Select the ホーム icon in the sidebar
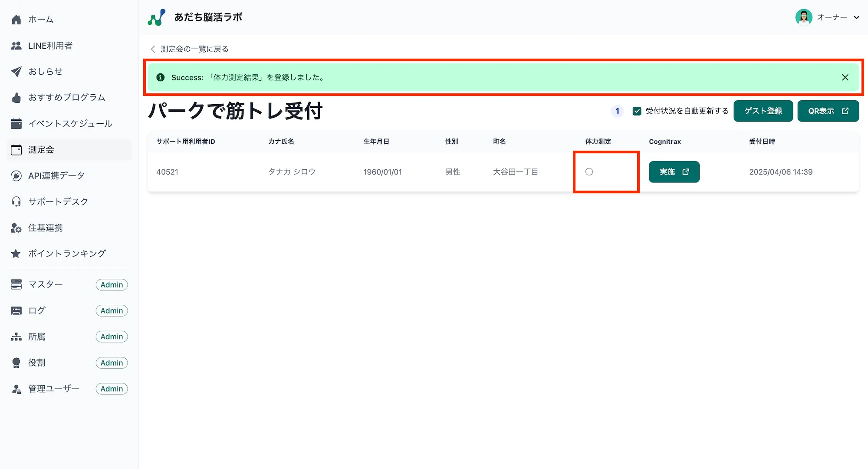Image resolution: width=868 pixels, height=469 pixels. [16, 19]
